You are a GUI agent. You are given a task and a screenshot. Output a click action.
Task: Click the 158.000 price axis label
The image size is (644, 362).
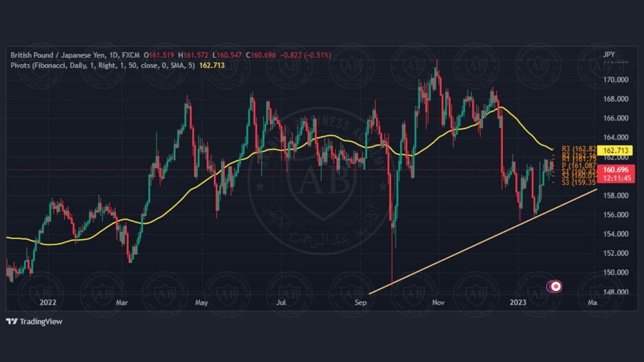(616, 196)
